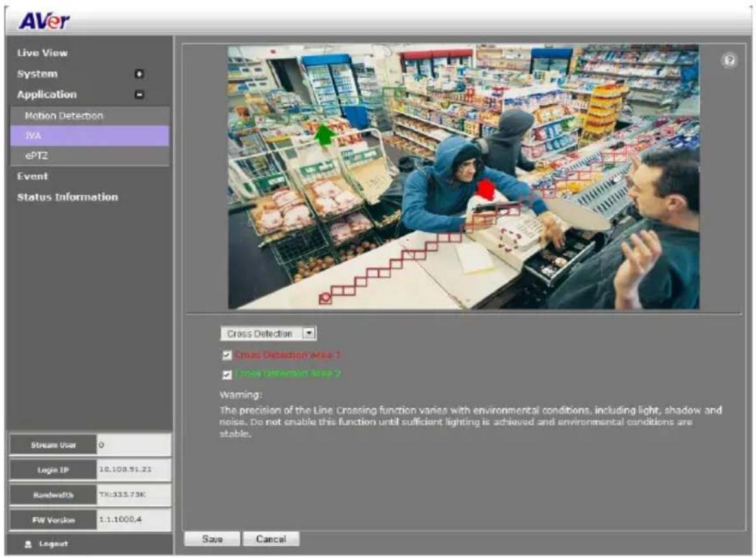Click the Line Crossing precision warning paragraph
This screenshot has height=558, width=756.
click(470, 421)
